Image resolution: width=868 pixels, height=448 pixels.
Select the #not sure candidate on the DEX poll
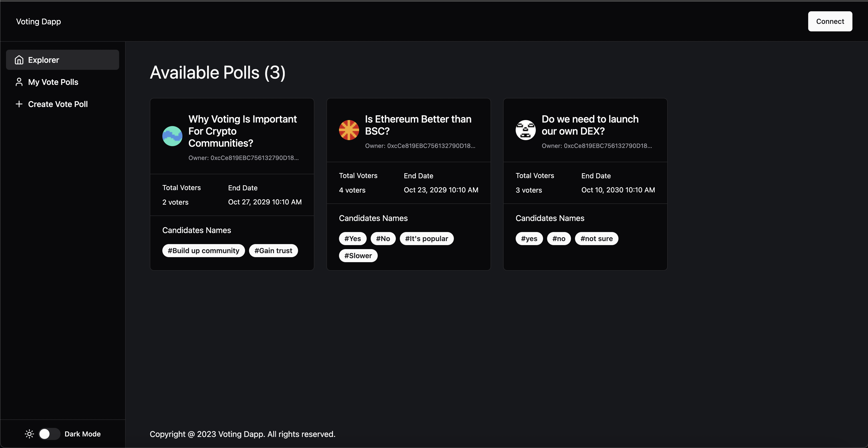(x=596, y=238)
